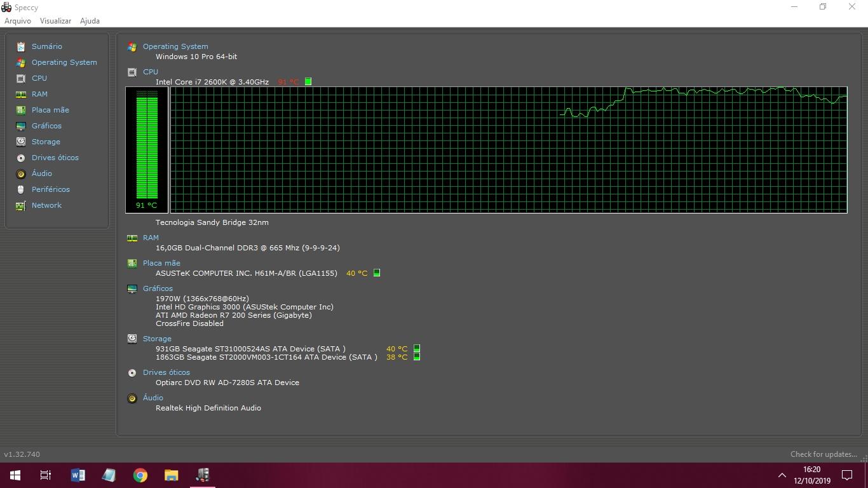
Task: Click the Windows 10 Pro 64-bit text
Action: 196,57
